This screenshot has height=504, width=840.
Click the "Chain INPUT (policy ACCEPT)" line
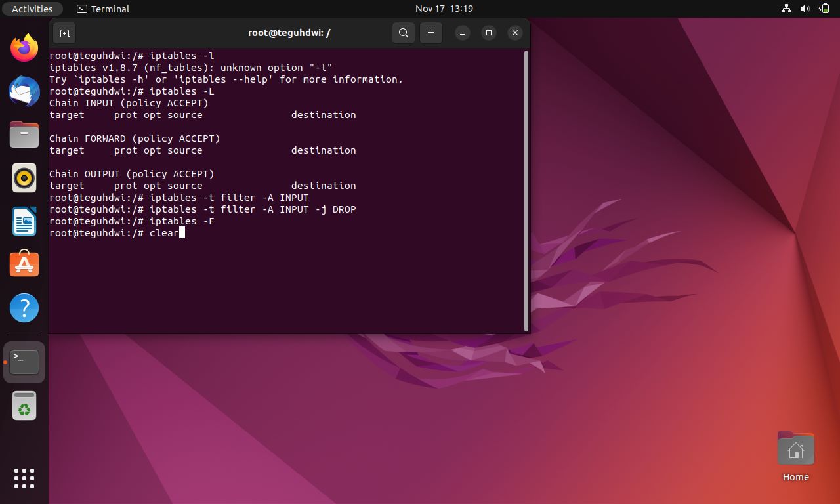(x=129, y=103)
